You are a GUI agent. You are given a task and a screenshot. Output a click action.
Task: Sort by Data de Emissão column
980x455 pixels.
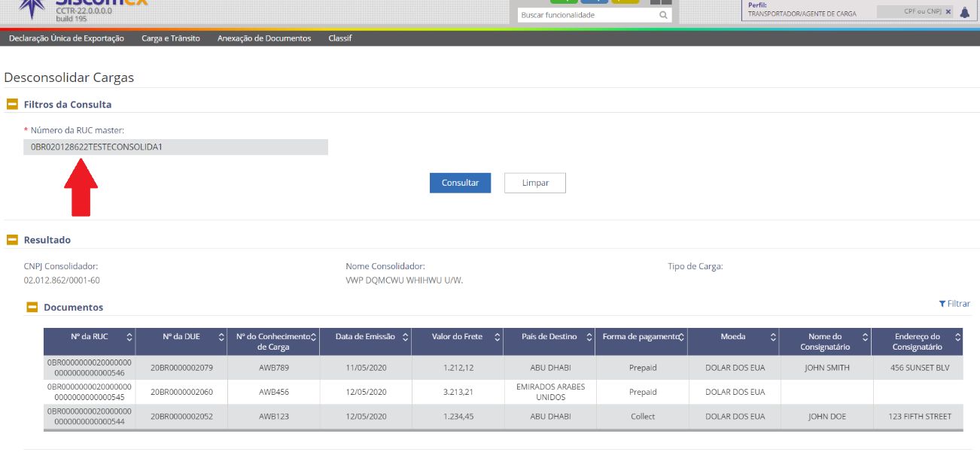pos(405,337)
